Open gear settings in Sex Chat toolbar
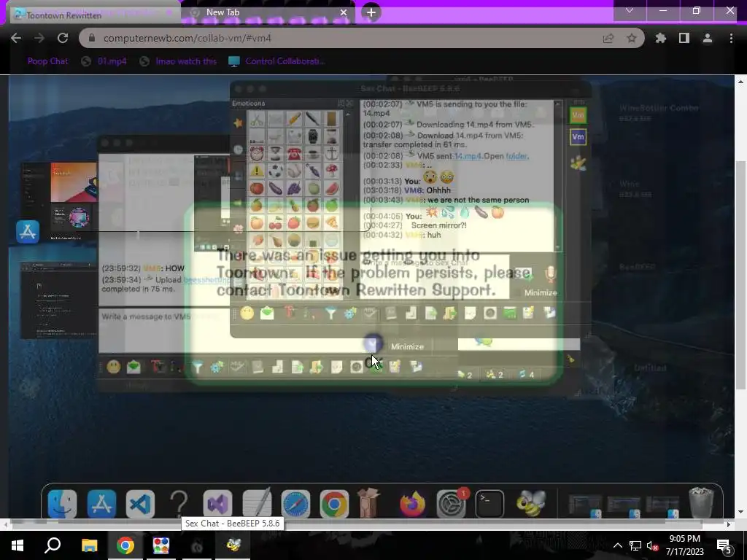747x560 pixels. 350,313
